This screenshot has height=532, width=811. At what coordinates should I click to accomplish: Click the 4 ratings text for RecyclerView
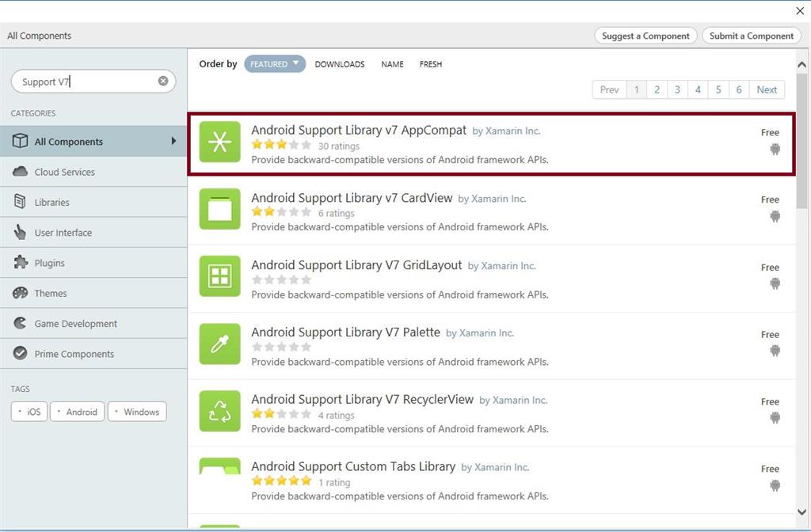pos(336,415)
